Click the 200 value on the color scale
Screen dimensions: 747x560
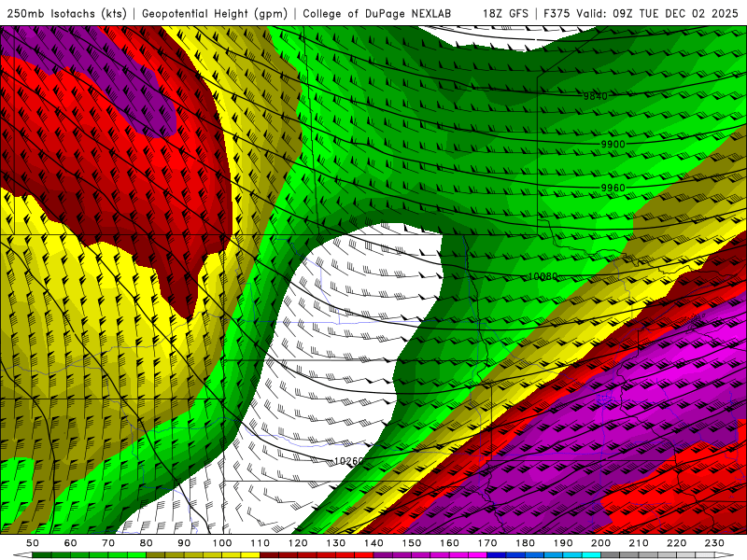600,543
